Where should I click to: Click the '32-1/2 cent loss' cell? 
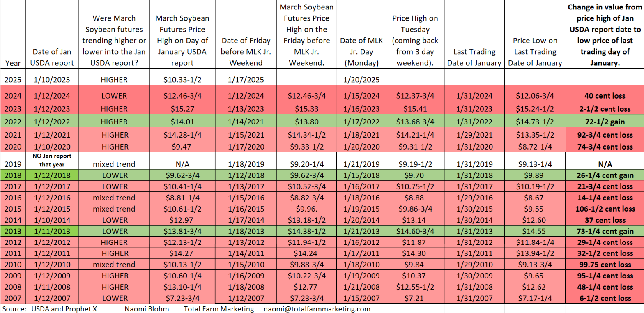pyautogui.click(x=605, y=253)
